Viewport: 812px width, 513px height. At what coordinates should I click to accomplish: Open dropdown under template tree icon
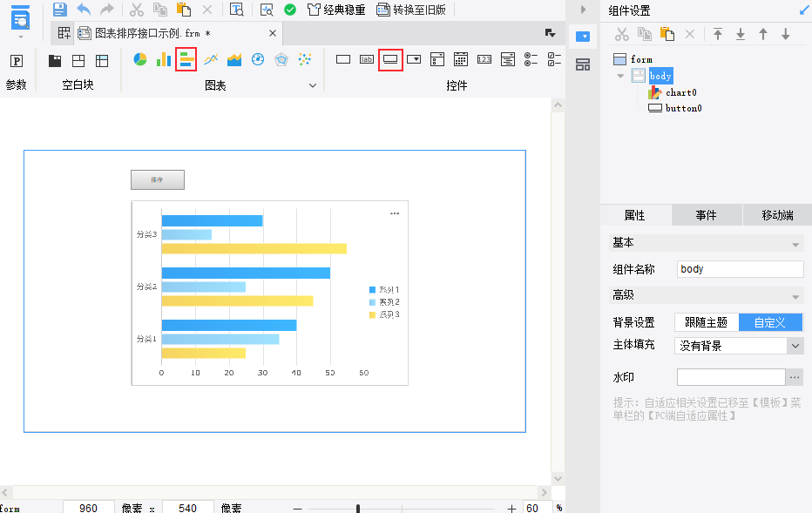coord(21,37)
